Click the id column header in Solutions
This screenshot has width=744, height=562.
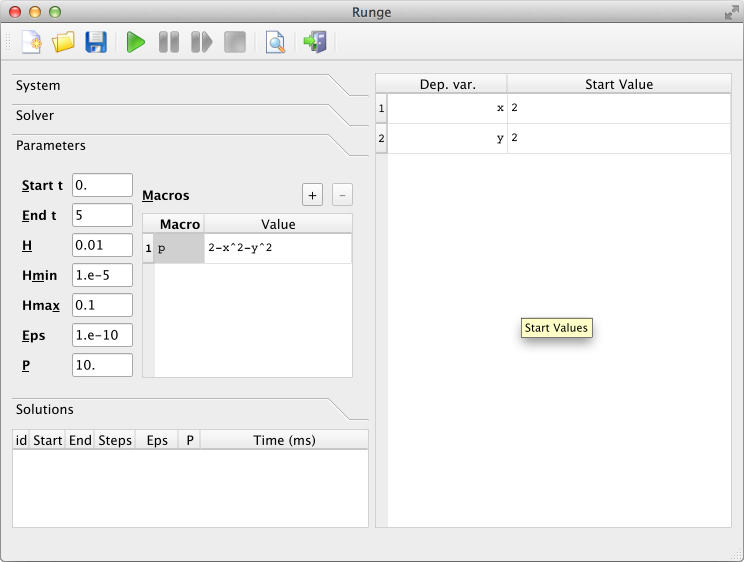(x=21, y=440)
